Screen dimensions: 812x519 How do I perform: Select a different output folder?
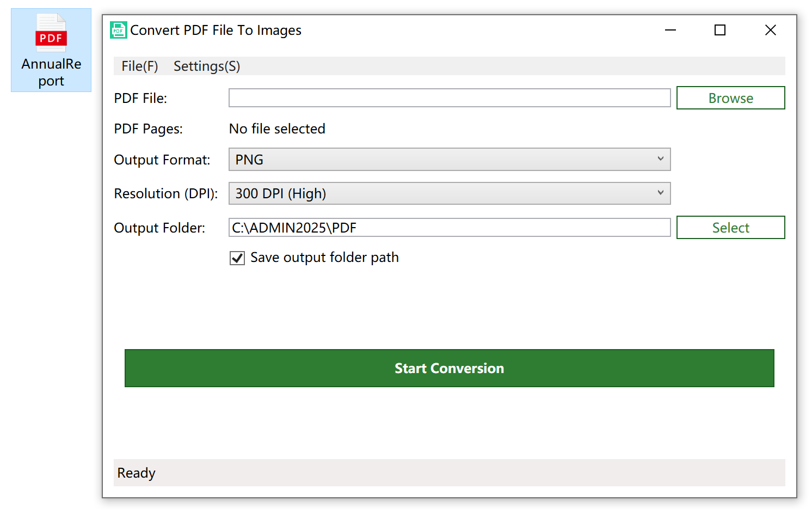click(730, 227)
